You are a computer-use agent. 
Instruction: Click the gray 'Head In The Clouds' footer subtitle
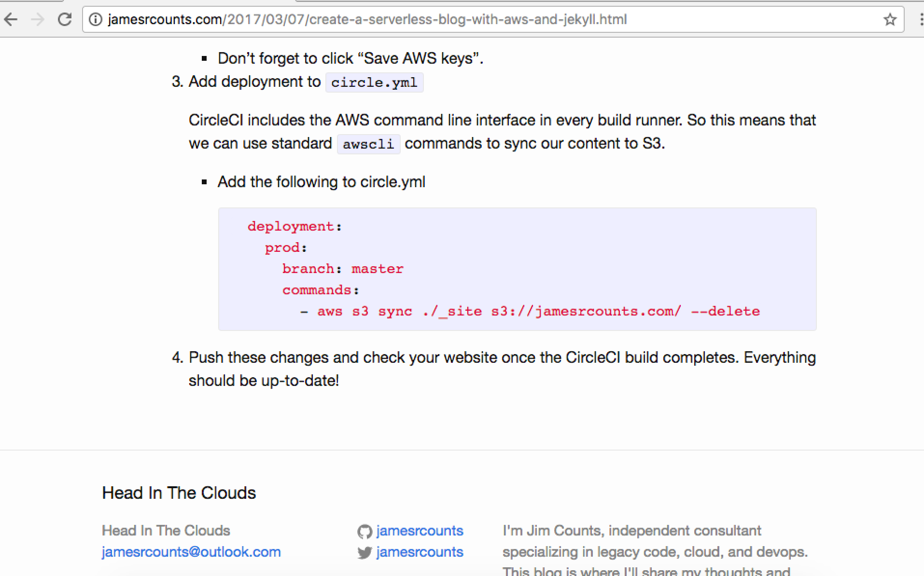coord(166,531)
